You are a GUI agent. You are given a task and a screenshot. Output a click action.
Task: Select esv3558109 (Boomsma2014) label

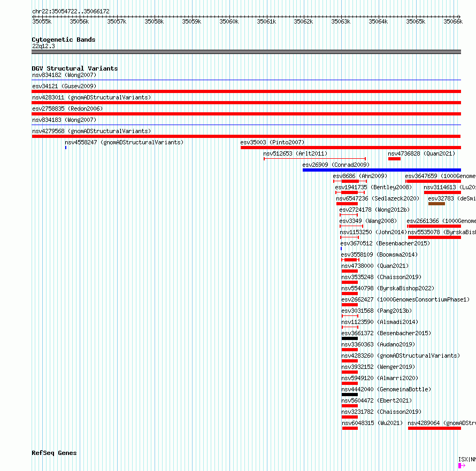(379, 254)
